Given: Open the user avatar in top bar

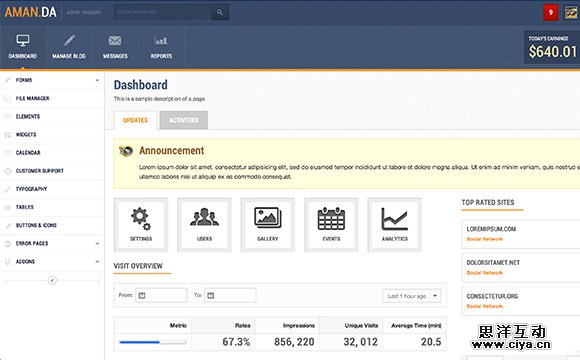Looking at the screenshot, I should [571, 12].
